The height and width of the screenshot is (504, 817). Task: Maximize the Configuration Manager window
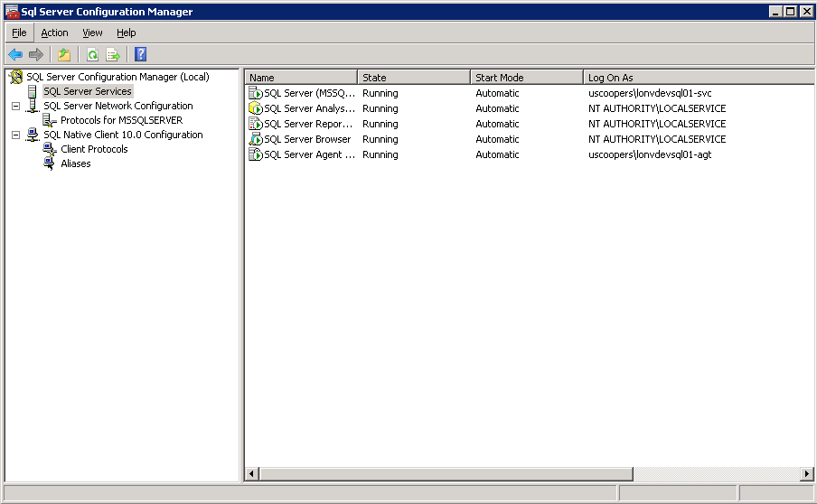pos(791,12)
